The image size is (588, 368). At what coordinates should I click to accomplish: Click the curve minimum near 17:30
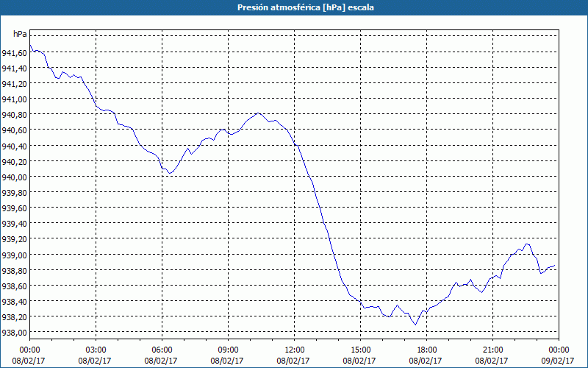[x=415, y=325]
